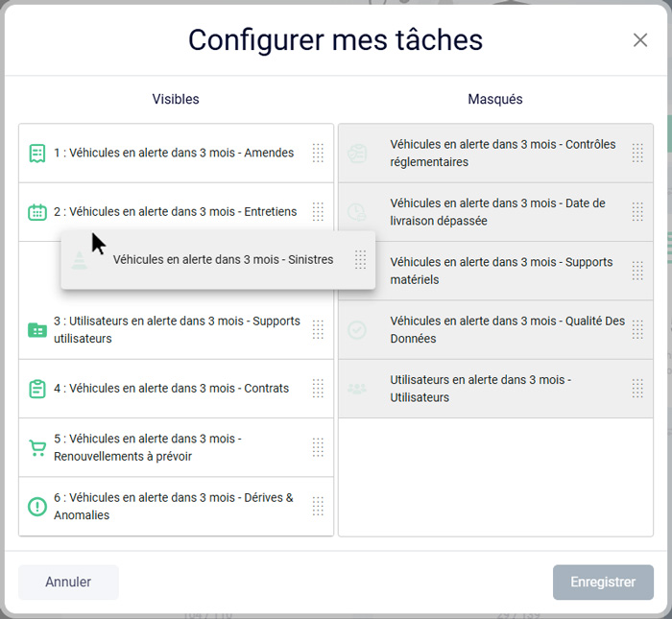Close the Configurer mes tâches dialog
The image size is (672, 619).
640,40
